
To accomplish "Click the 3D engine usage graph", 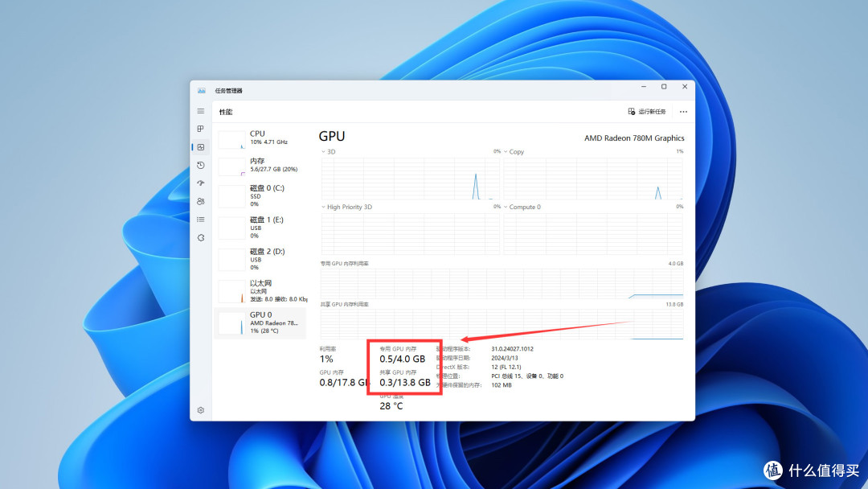I will (410, 179).
